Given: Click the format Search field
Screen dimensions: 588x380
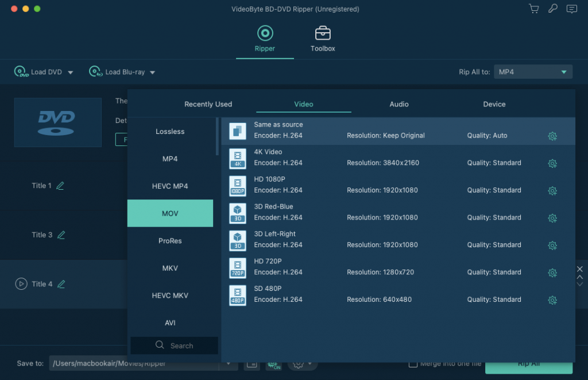Looking at the screenshot, I should coord(175,346).
